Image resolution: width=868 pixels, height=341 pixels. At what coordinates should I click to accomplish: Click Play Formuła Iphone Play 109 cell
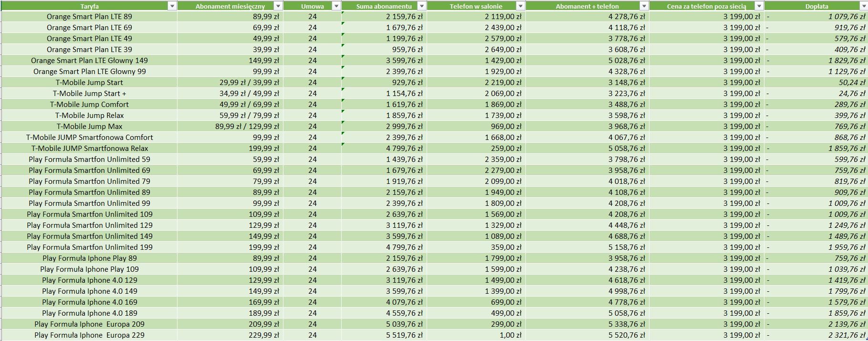[89, 269]
